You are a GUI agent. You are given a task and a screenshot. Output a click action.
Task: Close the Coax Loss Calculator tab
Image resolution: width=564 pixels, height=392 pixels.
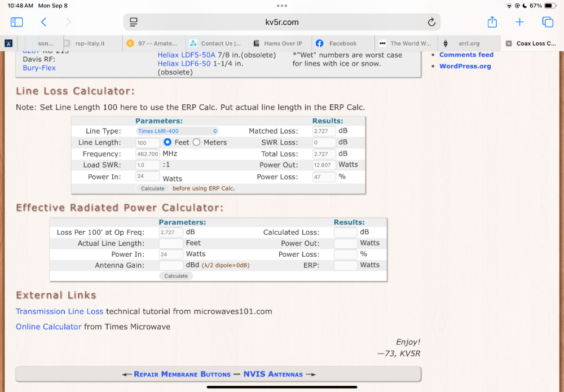[x=509, y=43]
